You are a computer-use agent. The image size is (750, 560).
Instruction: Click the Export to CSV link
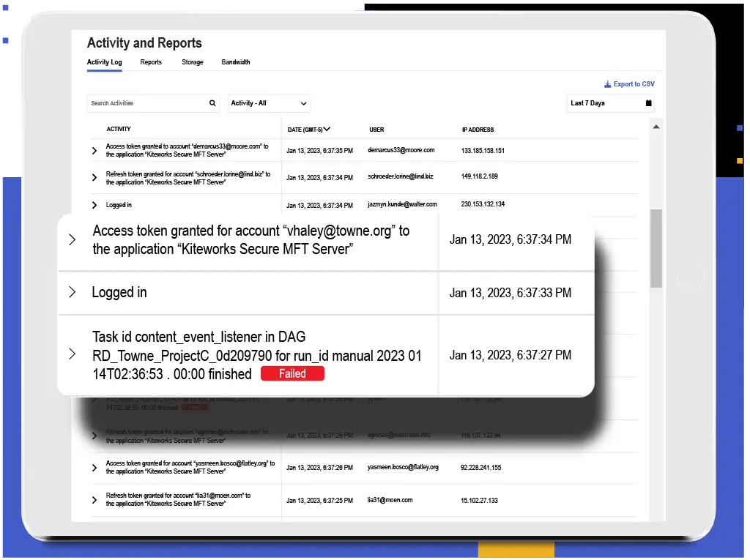[629, 84]
